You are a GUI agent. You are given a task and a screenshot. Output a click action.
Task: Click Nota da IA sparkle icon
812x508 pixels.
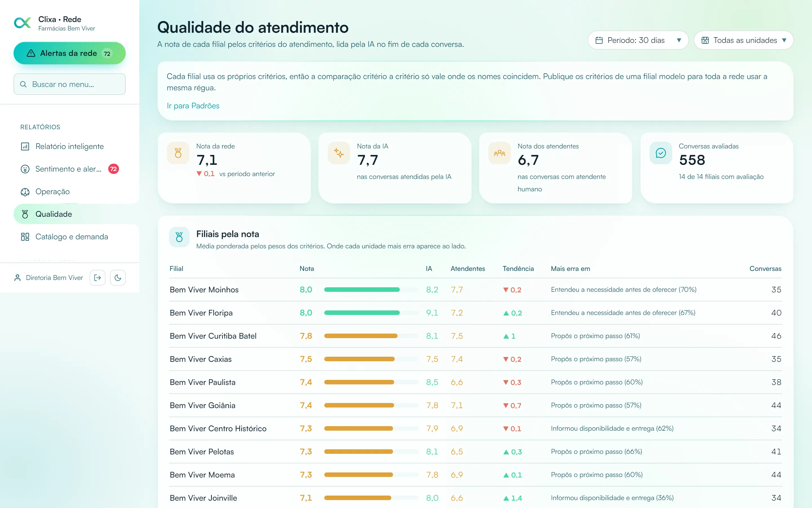coord(339,153)
